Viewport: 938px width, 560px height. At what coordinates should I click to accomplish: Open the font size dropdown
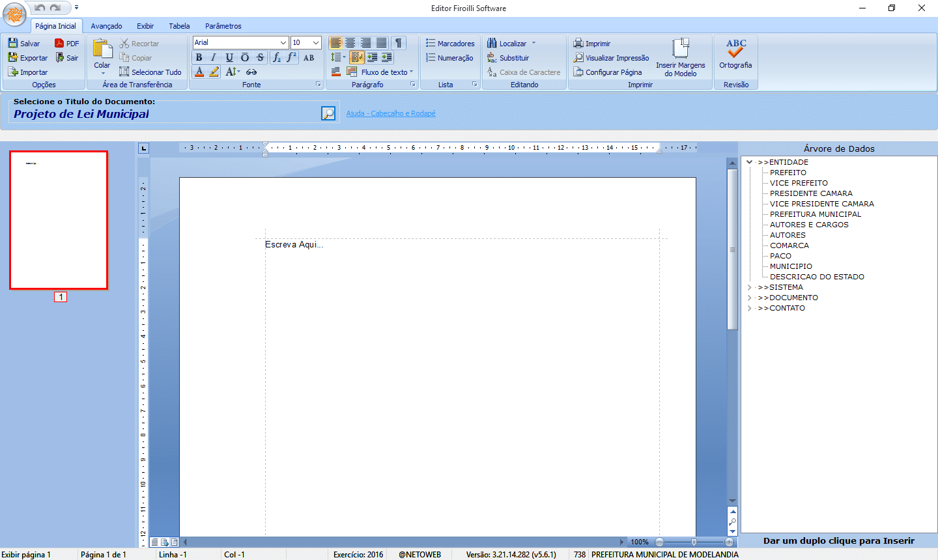click(x=316, y=43)
